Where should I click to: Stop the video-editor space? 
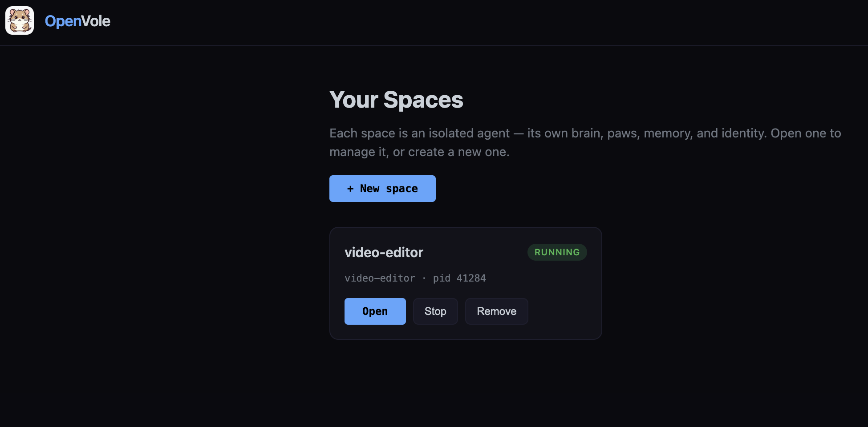click(435, 311)
